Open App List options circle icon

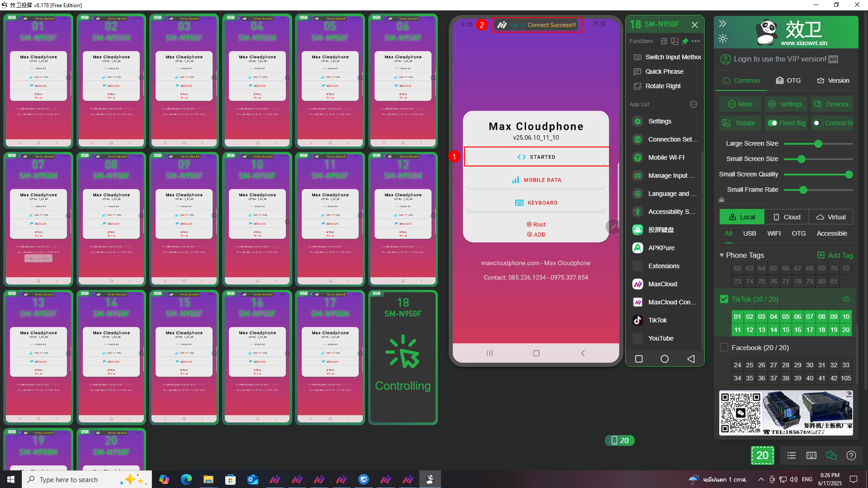pyautogui.click(x=693, y=104)
